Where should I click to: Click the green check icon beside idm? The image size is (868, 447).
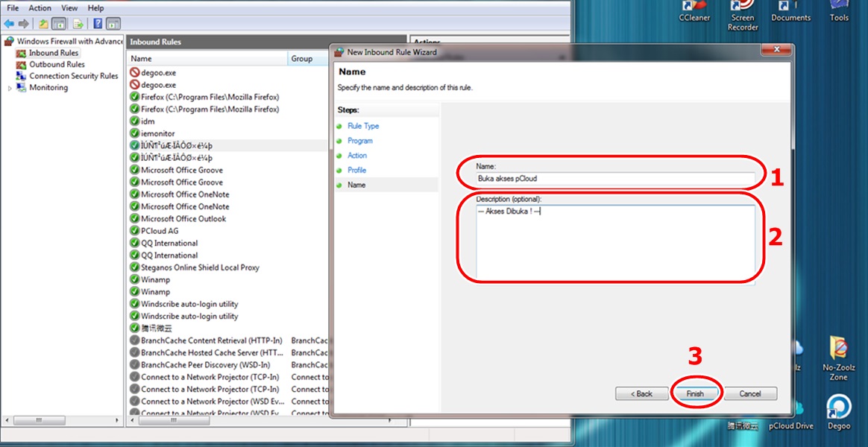[134, 121]
